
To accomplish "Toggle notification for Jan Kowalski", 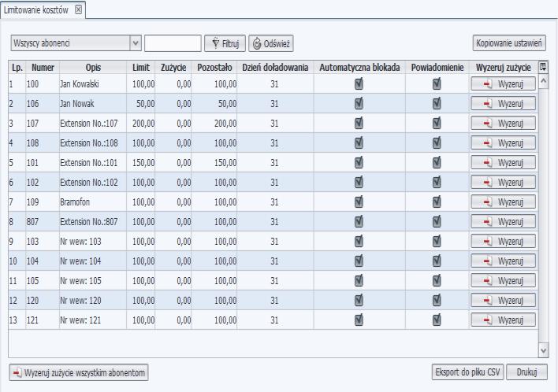I will point(437,84).
